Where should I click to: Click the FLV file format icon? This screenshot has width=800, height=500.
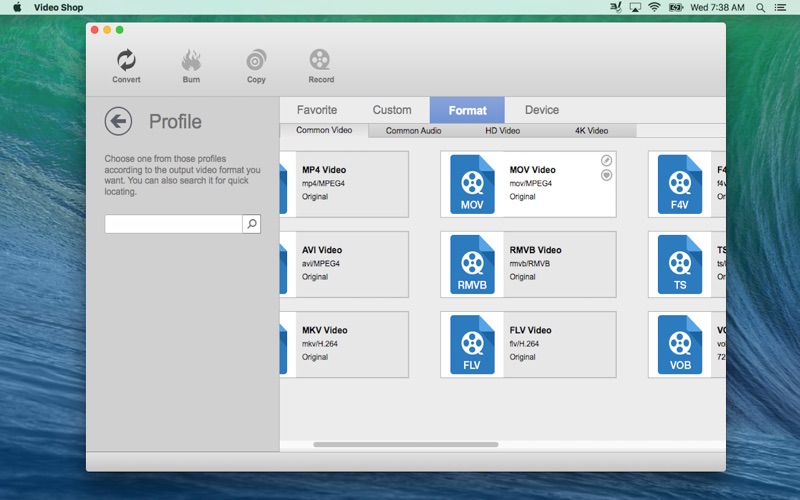[x=472, y=344]
